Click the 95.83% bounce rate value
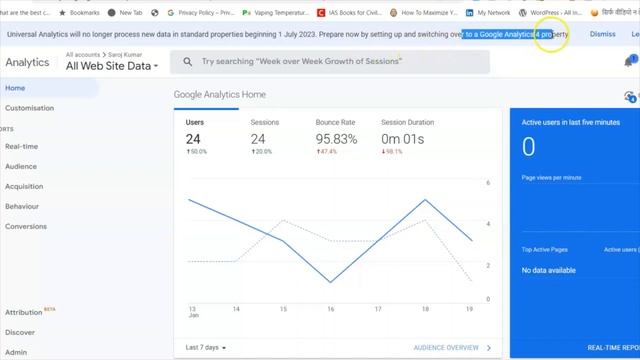 (336, 139)
